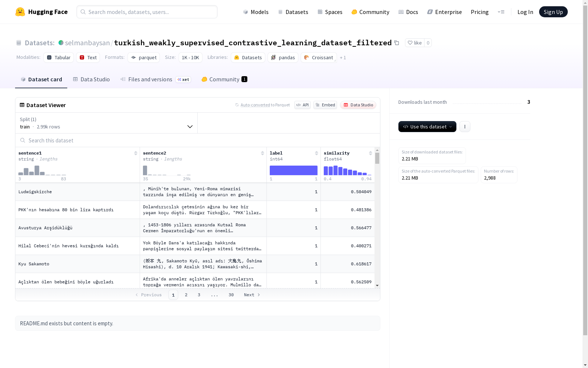Select the Kyu Sakamoto cell
The height and width of the screenshot is (368, 588).
tap(78, 264)
